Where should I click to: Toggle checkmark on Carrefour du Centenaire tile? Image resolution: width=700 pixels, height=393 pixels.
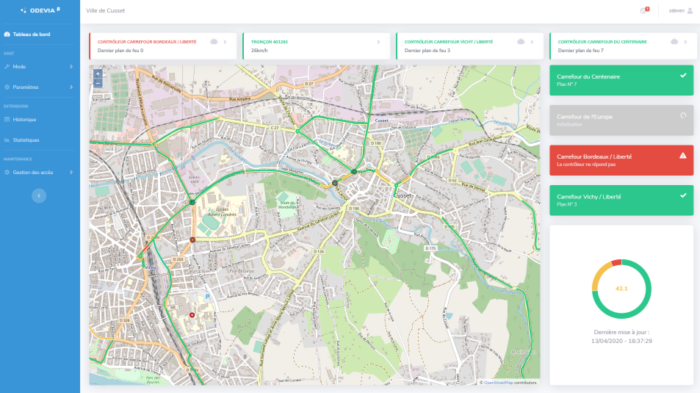(x=683, y=75)
